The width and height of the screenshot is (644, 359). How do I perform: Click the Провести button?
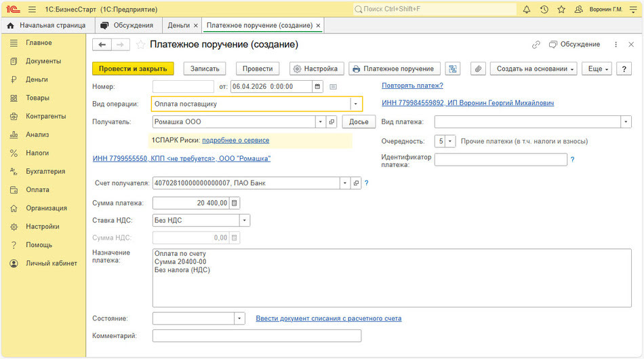pyautogui.click(x=258, y=69)
